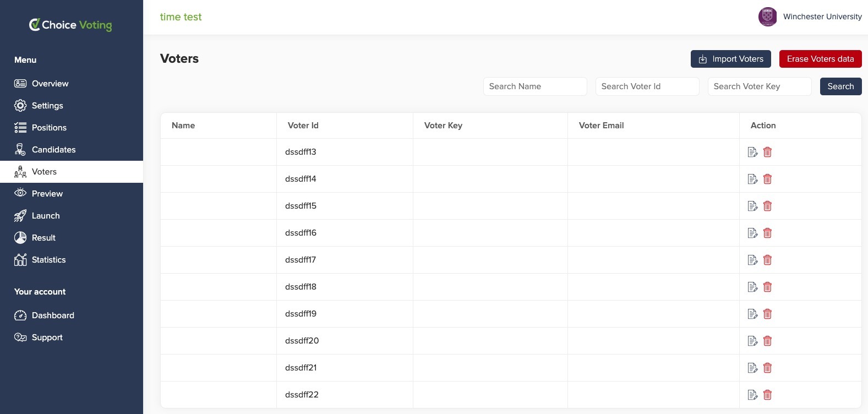Delete voter dssdff18 with the trash icon

pyautogui.click(x=767, y=287)
